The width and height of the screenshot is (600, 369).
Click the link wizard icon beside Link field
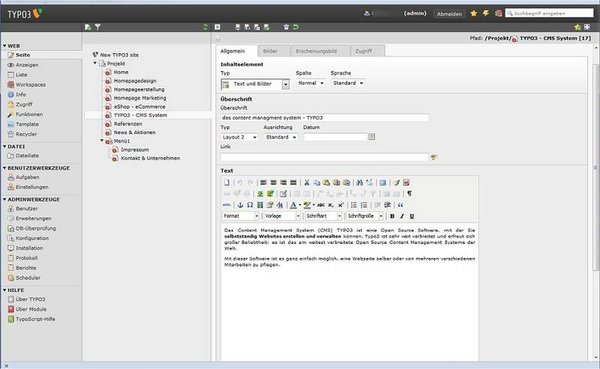tap(434, 157)
